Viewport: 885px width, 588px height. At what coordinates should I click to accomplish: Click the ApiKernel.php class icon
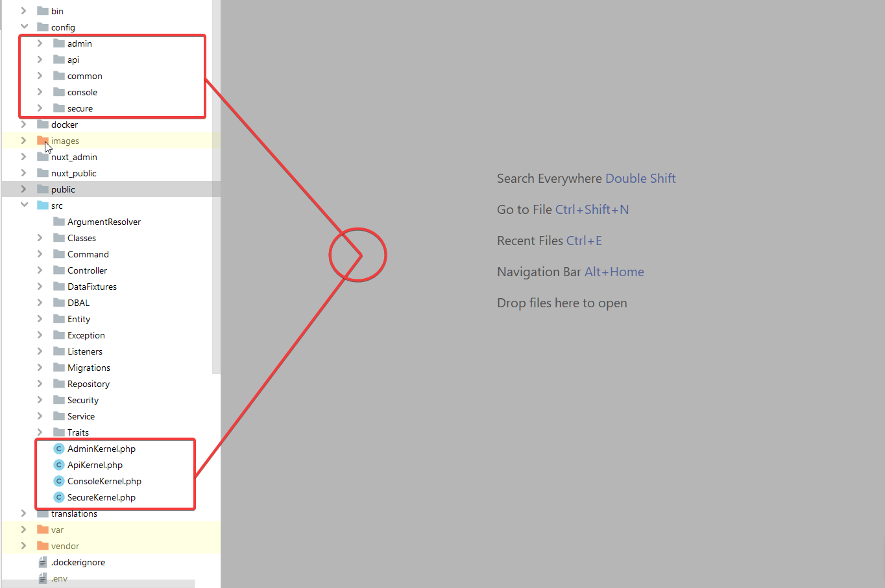[59, 465]
